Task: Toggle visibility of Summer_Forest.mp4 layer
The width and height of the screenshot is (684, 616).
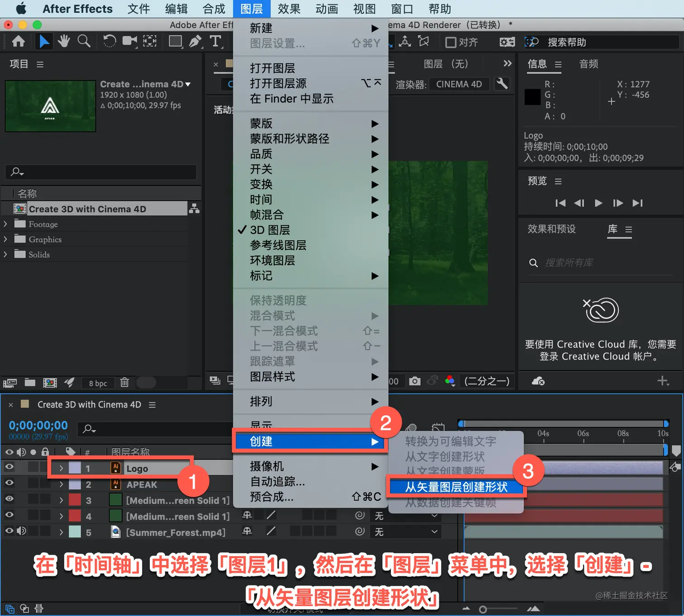Action: (9, 531)
